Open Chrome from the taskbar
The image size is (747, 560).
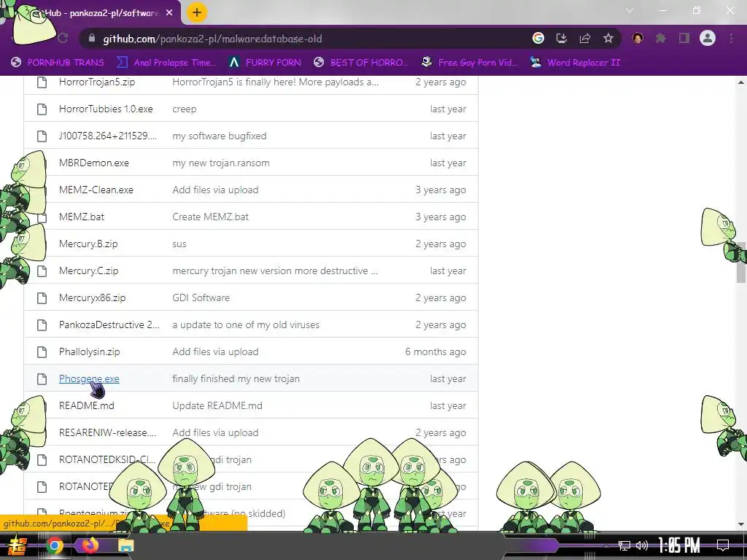[x=54, y=545]
